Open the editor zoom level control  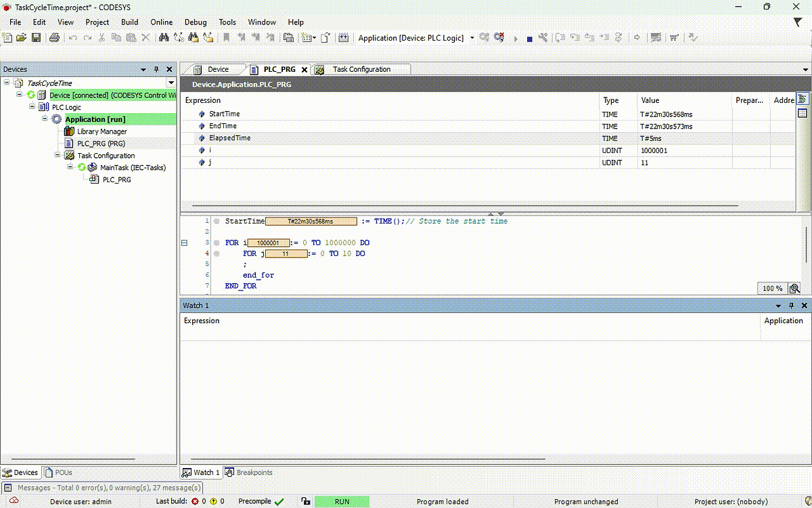coord(771,288)
